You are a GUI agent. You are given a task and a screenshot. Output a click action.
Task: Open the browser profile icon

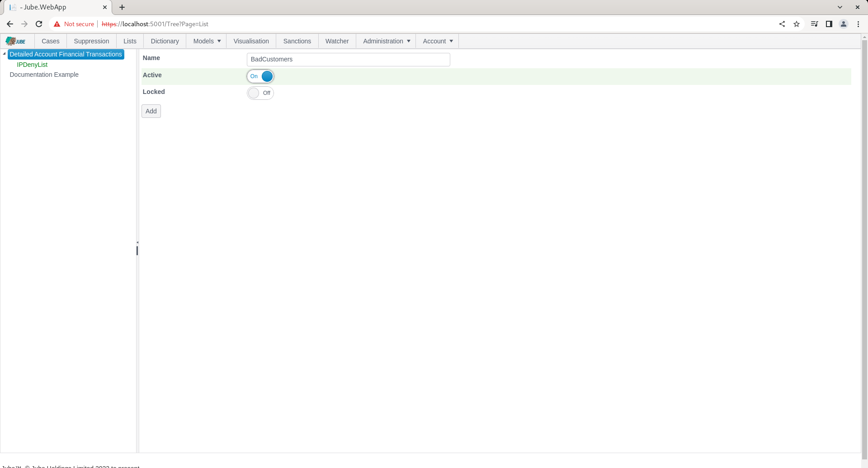(844, 24)
